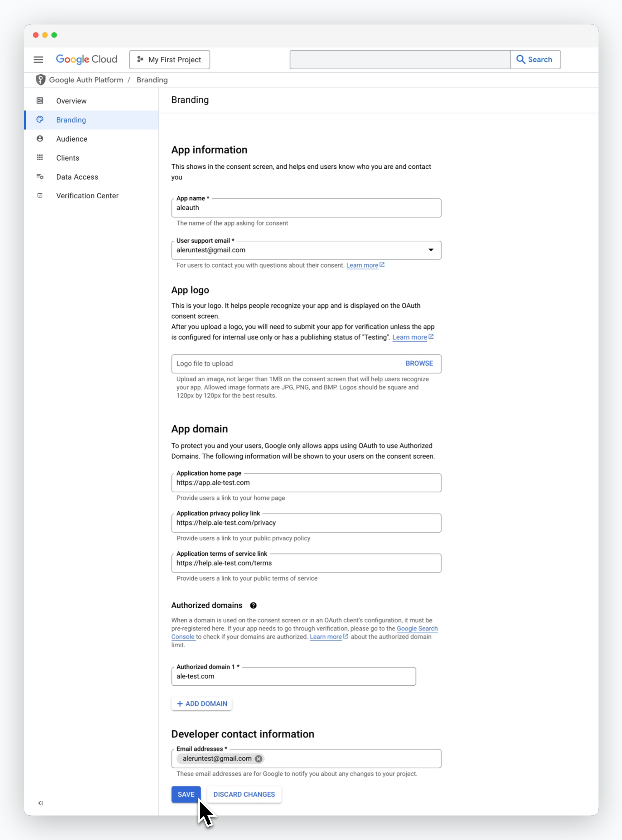Select Branding in the sidebar
This screenshot has width=622, height=840.
(x=91, y=120)
